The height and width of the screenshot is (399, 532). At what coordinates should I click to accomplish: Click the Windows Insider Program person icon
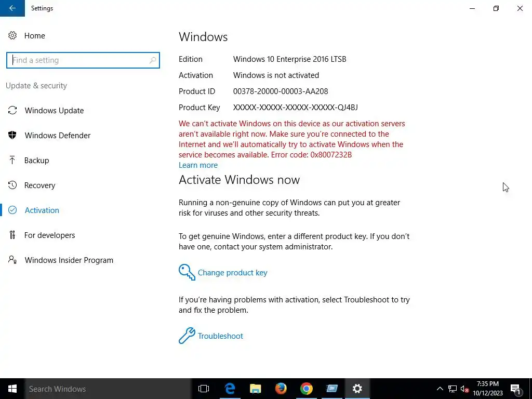coord(12,260)
